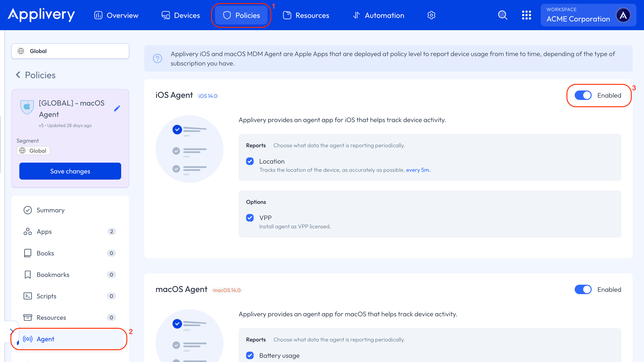Image resolution: width=644 pixels, height=362 pixels.
Task: Click the workspace avatar icon
Action: pos(623,15)
